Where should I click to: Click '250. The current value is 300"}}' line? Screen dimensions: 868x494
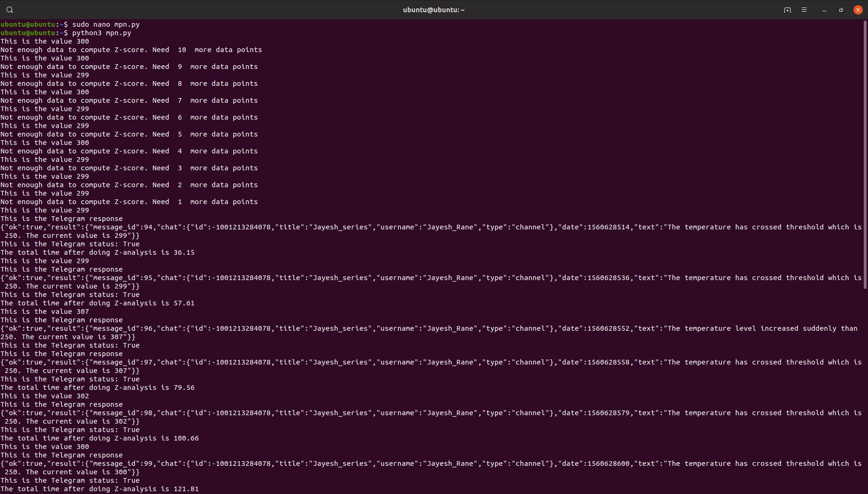tap(72, 472)
